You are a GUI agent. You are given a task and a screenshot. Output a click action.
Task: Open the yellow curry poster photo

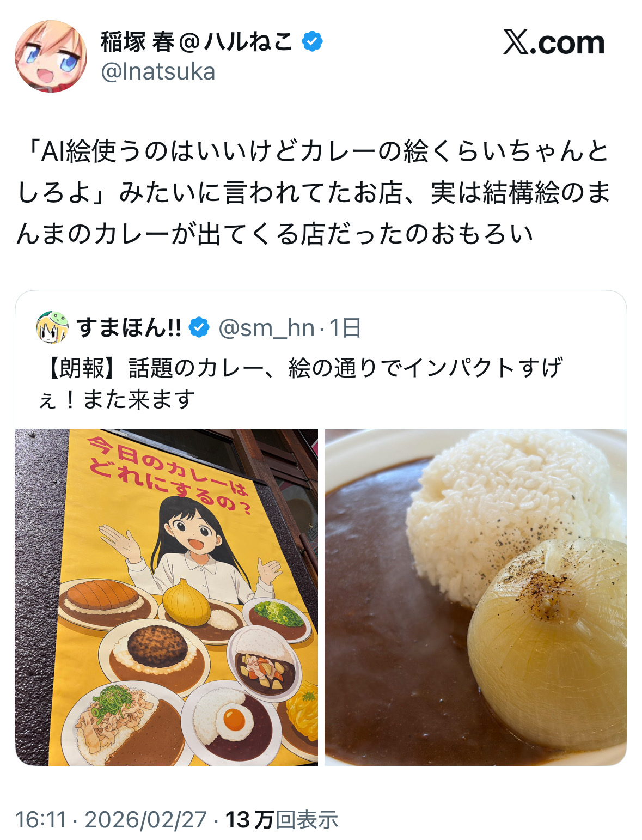point(167,597)
